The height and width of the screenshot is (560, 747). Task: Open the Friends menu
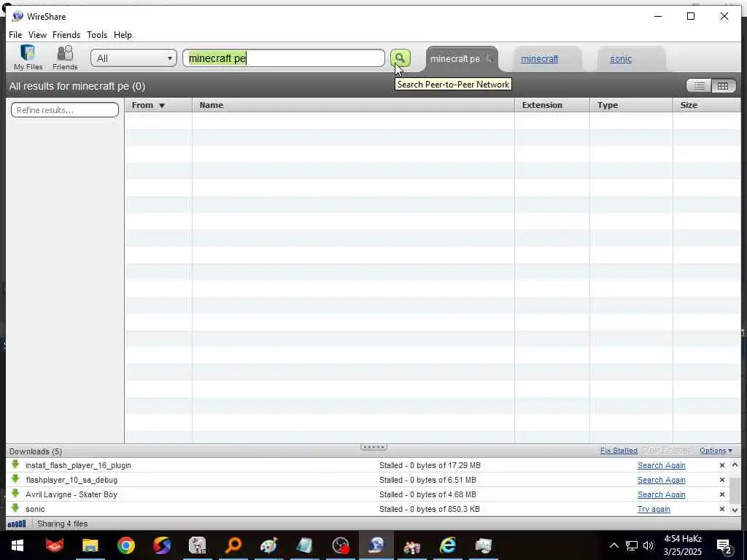pos(66,35)
